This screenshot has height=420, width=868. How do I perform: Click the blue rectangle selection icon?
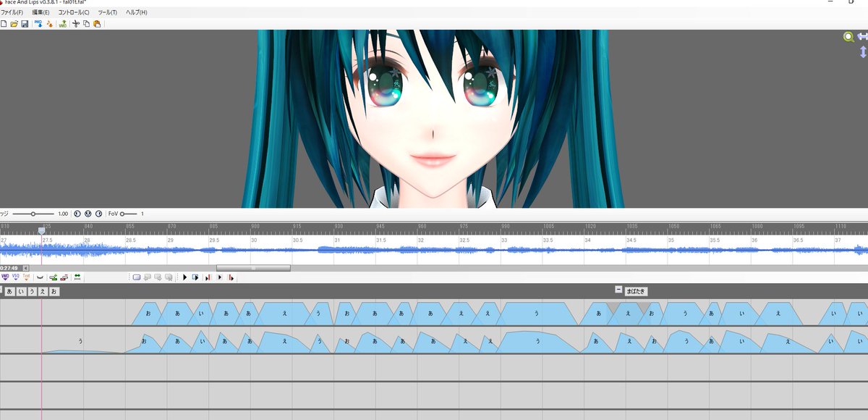click(x=137, y=277)
